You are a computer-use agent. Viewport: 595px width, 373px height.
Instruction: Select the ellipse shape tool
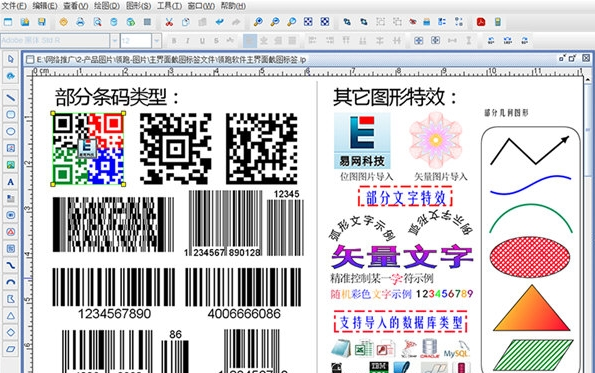[11, 131]
